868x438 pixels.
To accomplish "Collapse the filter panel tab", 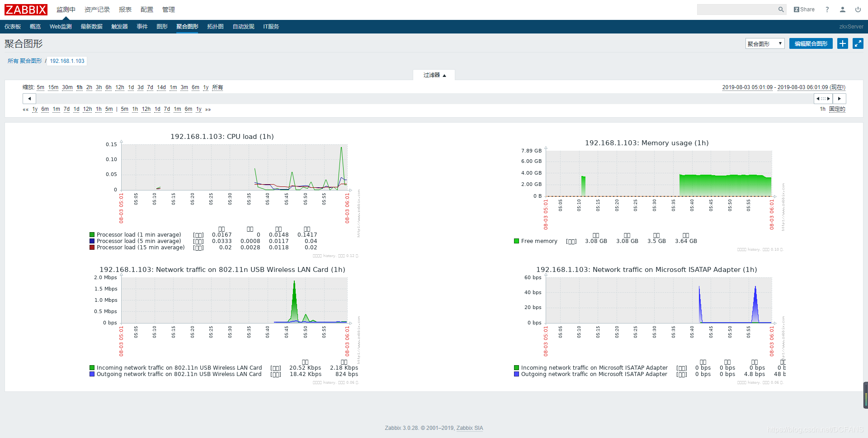I will [434, 75].
